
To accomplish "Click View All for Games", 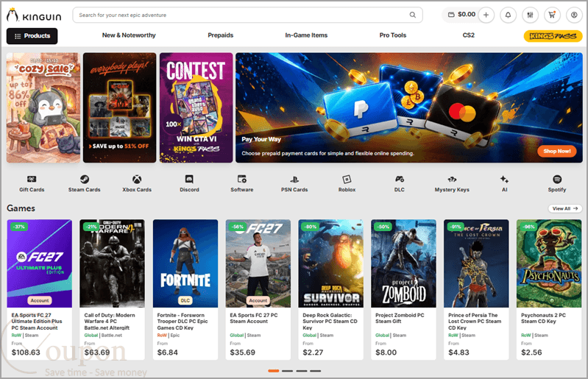I will pos(565,208).
